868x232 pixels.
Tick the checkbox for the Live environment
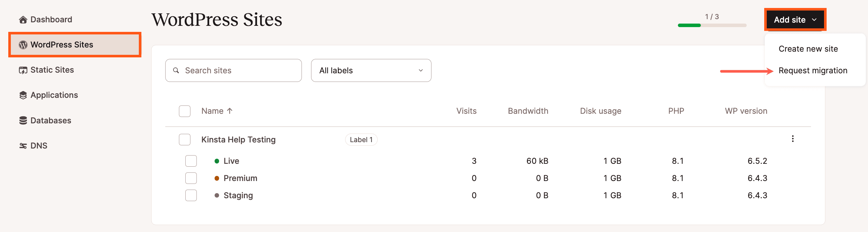pos(191,161)
